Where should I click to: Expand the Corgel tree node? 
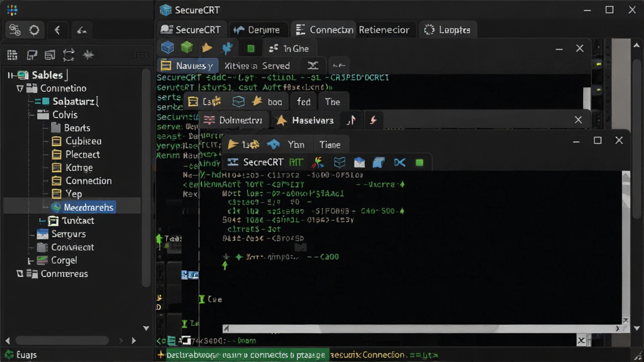pos(30,261)
